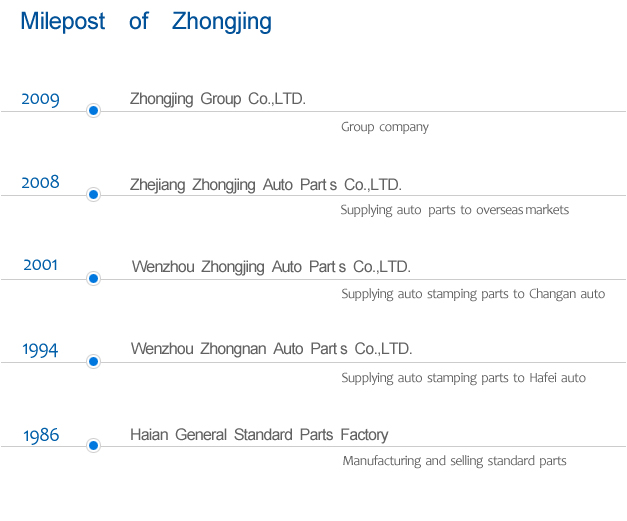Viewport: 627px width, 521px height.
Task: Click the 'Group company' description text
Action: (x=384, y=127)
